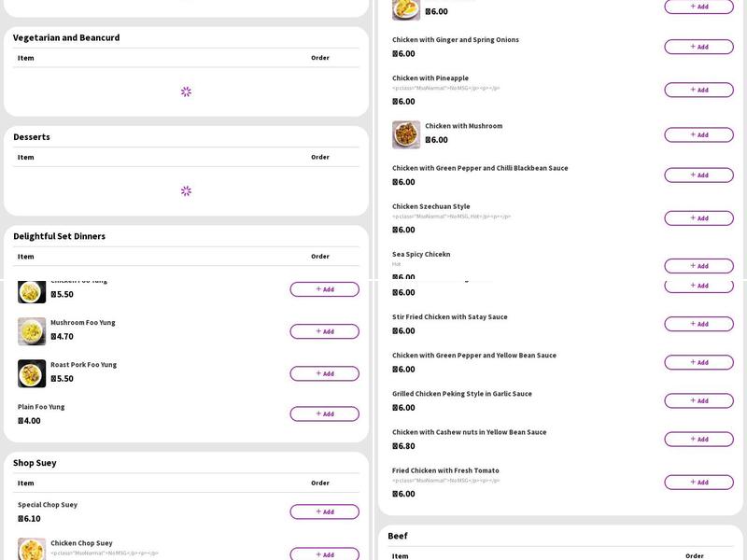Viewport: 747px width, 560px height.
Task: Add Chicken Szechuan Style to order
Action: pyautogui.click(x=698, y=217)
